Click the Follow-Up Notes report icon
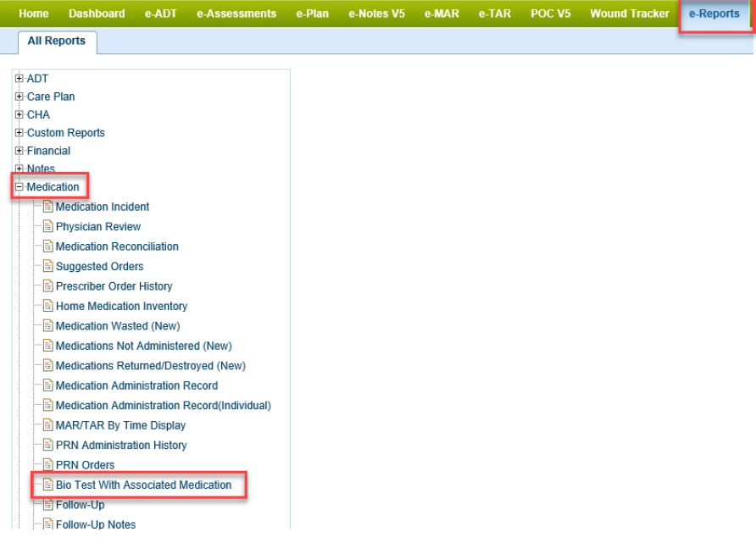 47,524
